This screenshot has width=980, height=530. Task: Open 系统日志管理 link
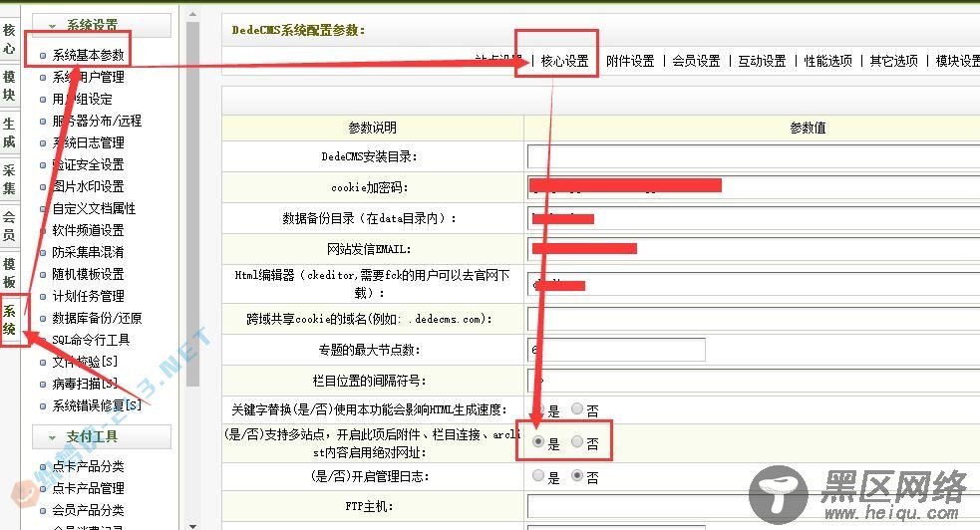pyautogui.click(x=88, y=142)
